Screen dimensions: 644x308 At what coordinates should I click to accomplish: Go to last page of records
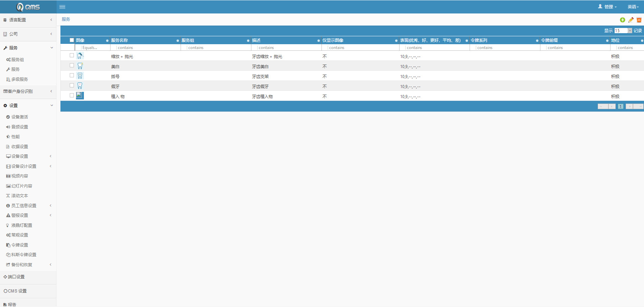click(638, 106)
